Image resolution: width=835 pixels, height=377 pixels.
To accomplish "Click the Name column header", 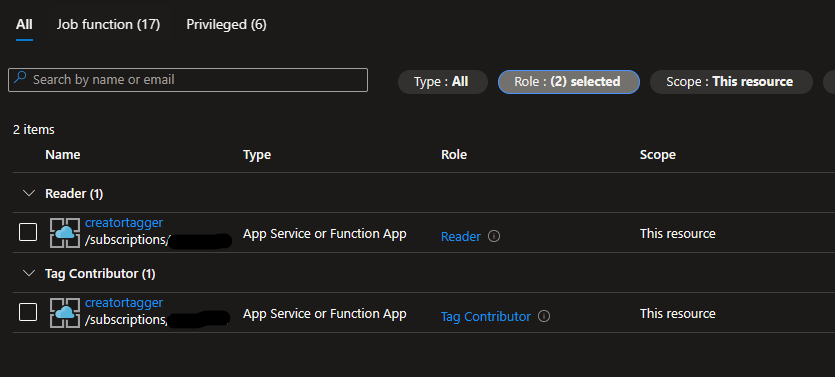I will 63,155.
